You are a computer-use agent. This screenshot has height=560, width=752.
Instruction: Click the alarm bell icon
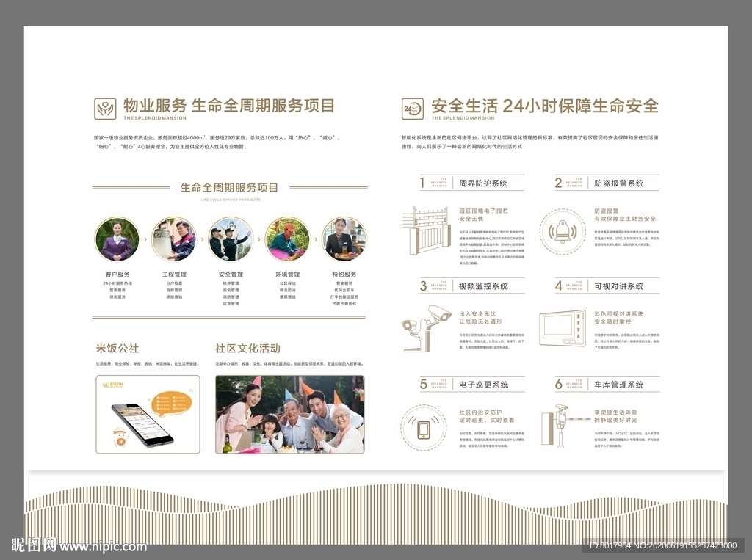click(x=563, y=232)
